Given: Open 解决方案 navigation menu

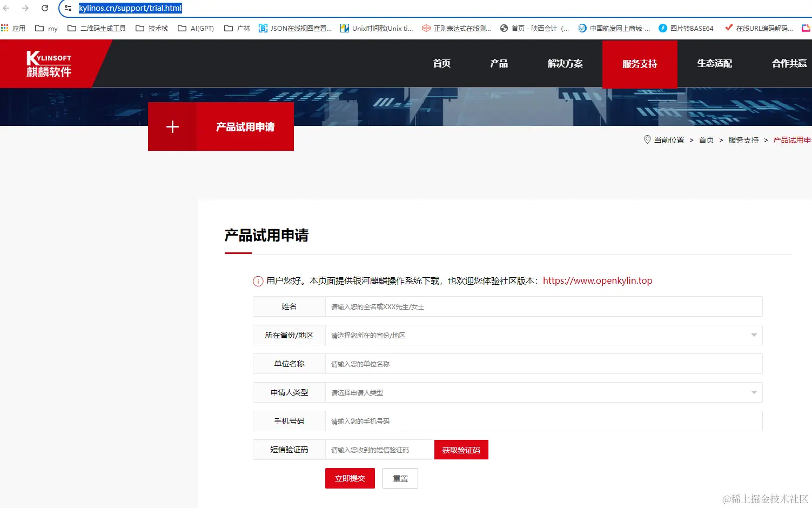Looking at the screenshot, I should tap(565, 64).
